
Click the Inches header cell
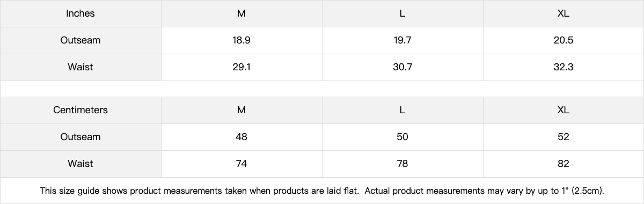80,13
